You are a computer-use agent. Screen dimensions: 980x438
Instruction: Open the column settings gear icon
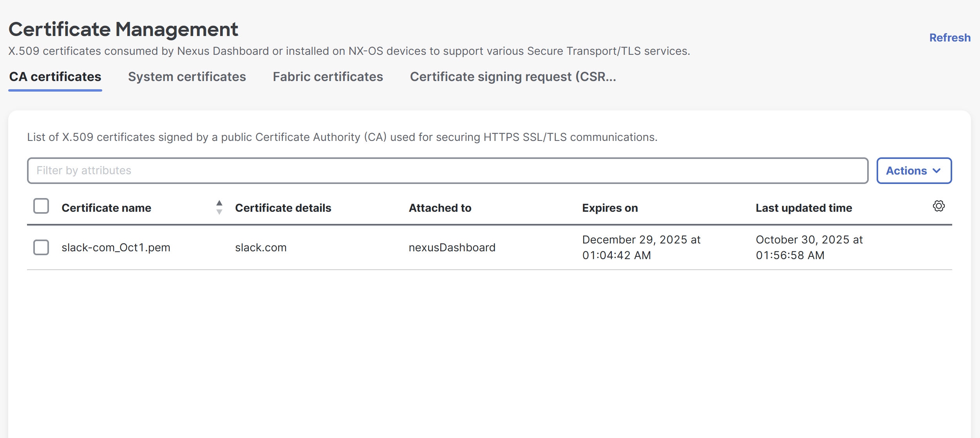pos(939,206)
